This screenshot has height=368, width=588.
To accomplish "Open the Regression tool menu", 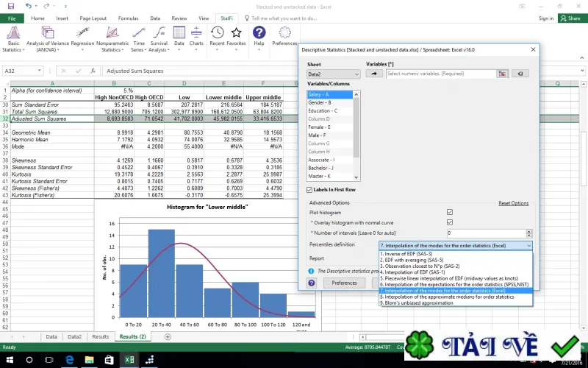I will point(82,39).
